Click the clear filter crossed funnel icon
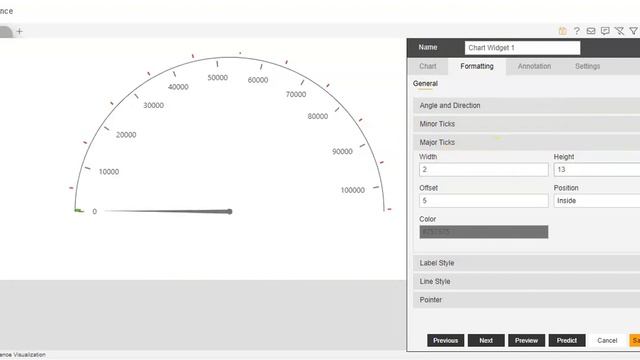This screenshot has height=360, width=640. point(620,31)
